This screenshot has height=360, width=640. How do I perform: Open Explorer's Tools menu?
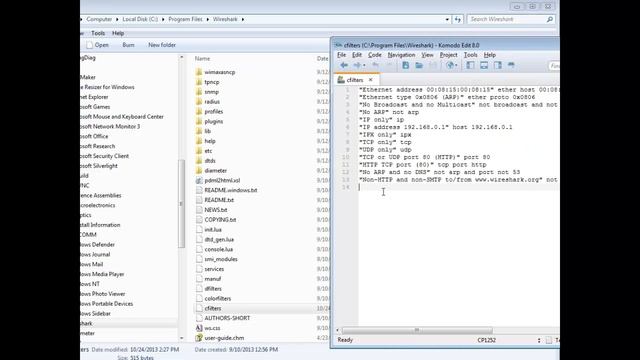tap(98, 33)
